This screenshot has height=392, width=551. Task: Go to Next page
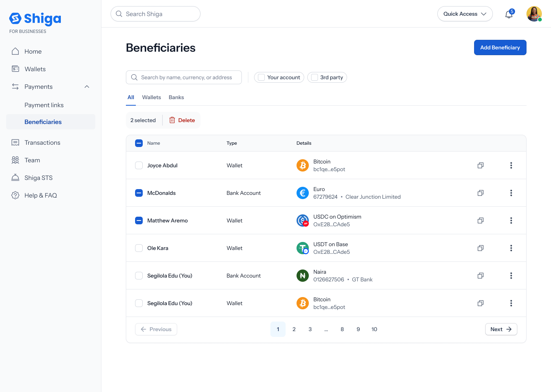coord(501,329)
